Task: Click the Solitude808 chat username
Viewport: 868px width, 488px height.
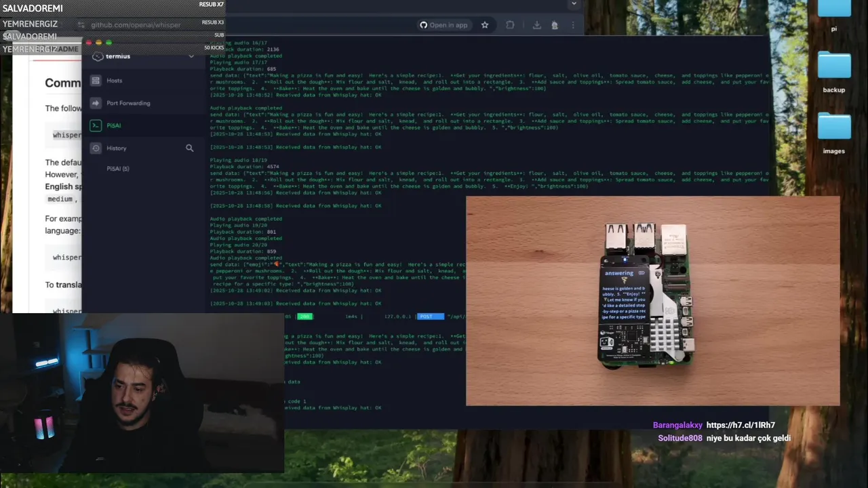Action: 680,438
